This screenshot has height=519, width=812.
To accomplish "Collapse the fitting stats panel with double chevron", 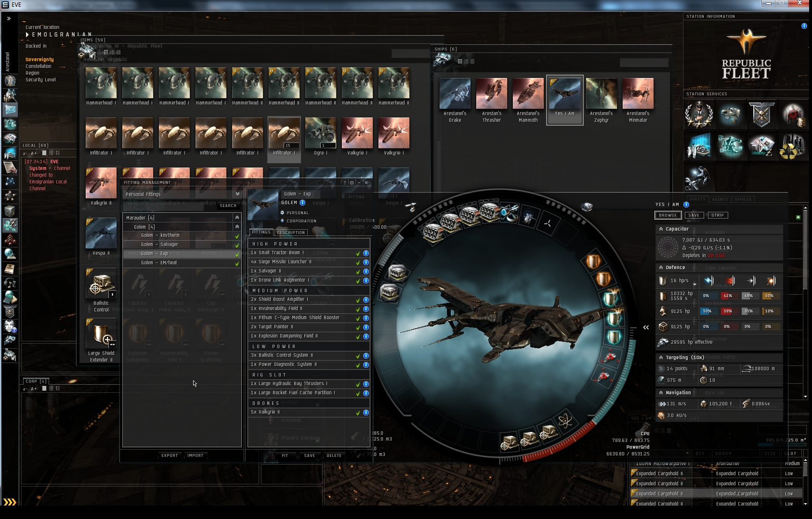I will coord(646,327).
